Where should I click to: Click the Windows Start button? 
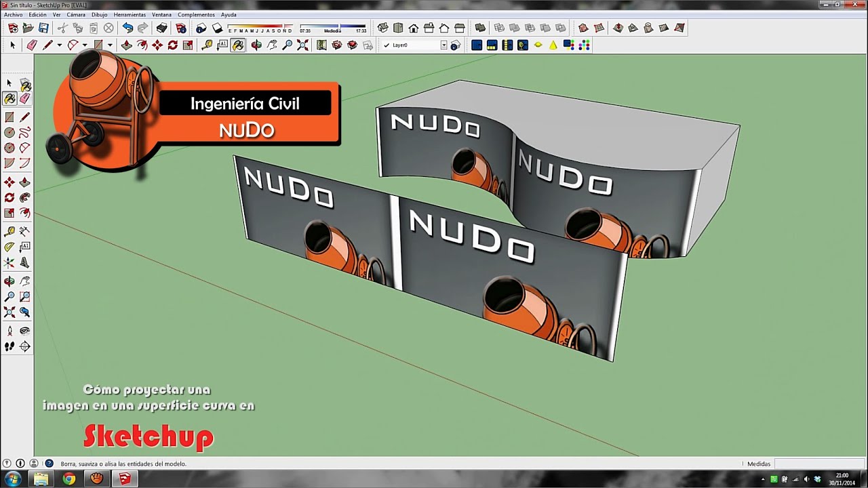pyautogui.click(x=12, y=479)
